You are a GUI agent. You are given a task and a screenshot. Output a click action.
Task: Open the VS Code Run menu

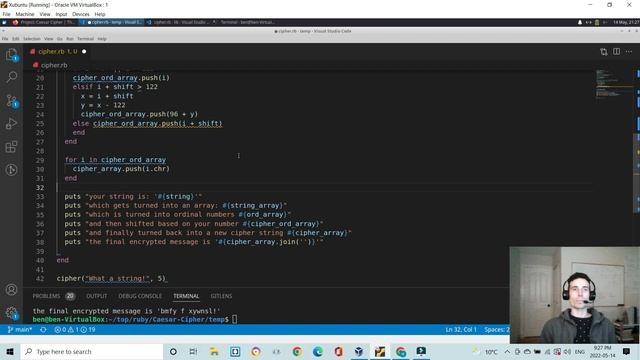click(70, 39)
